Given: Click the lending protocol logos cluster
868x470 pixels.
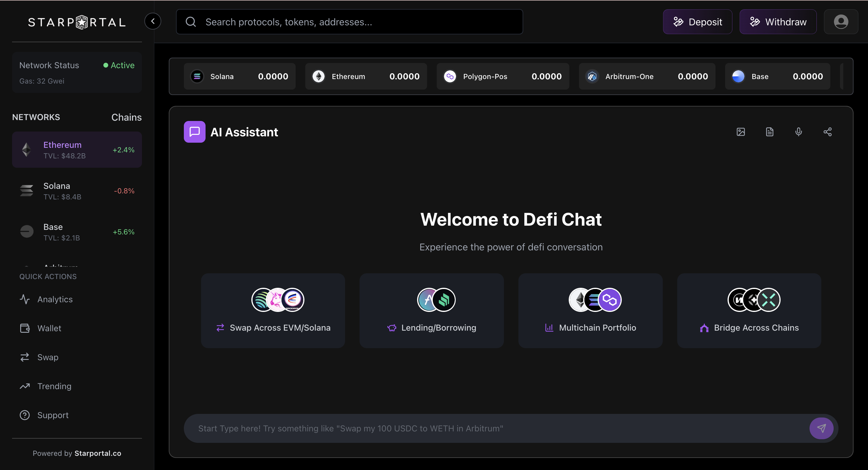Looking at the screenshot, I should 436,299.
